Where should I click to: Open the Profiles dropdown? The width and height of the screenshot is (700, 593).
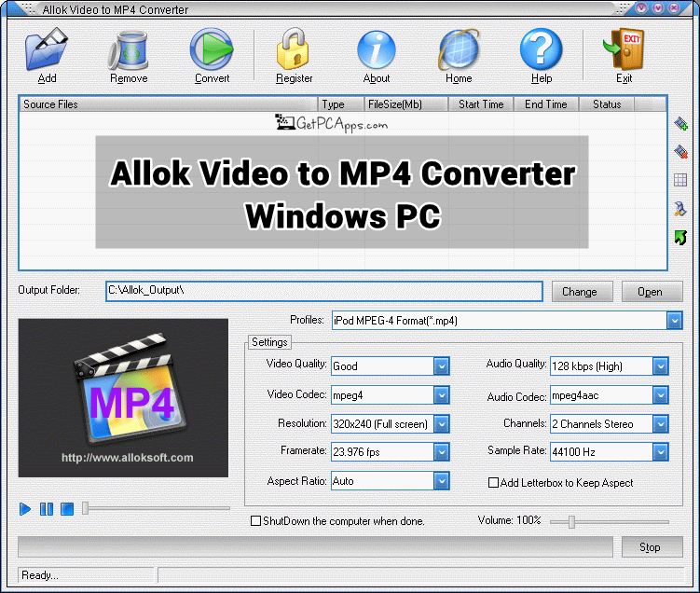675,321
